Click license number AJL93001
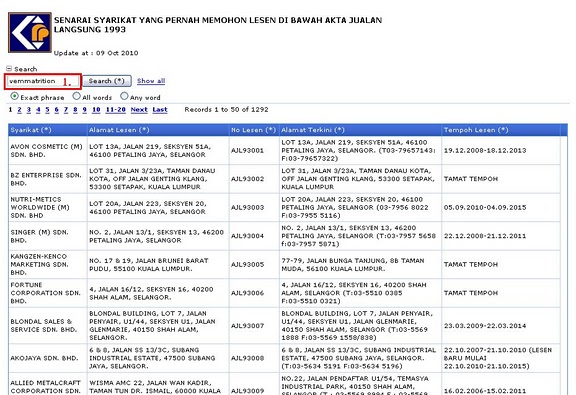Screen dimensions: 576x395 point(248,151)
